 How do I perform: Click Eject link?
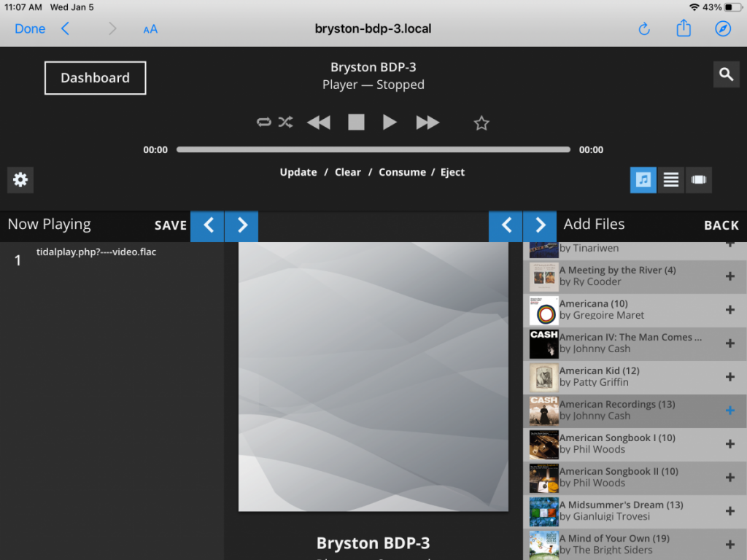452,172
